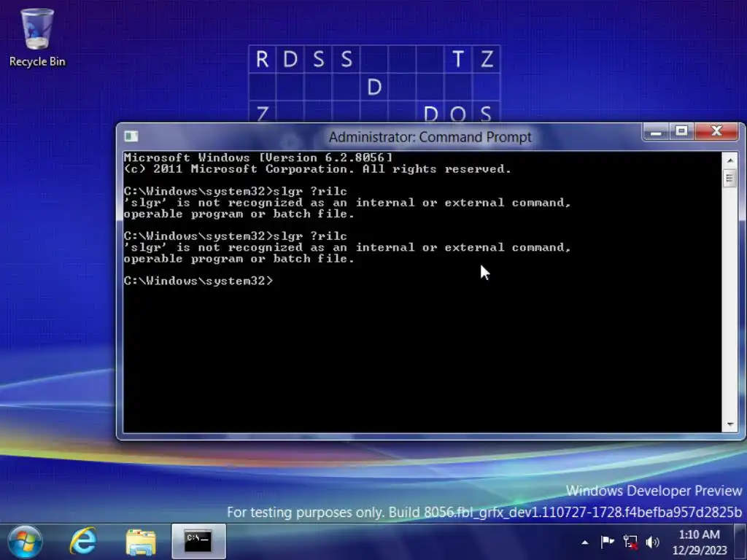
Task: Click the first "slgr ?rilc" command line
Action: tap(236, 192)
